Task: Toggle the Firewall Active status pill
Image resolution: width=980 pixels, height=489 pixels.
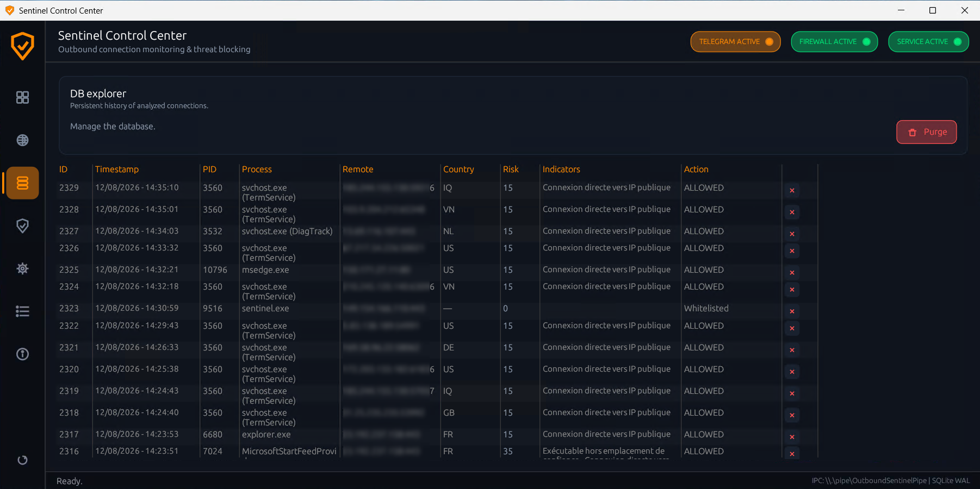Action: [834, 42]
